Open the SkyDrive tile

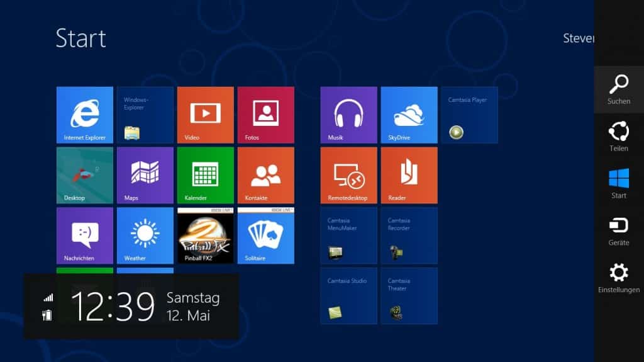coord(409,115)
